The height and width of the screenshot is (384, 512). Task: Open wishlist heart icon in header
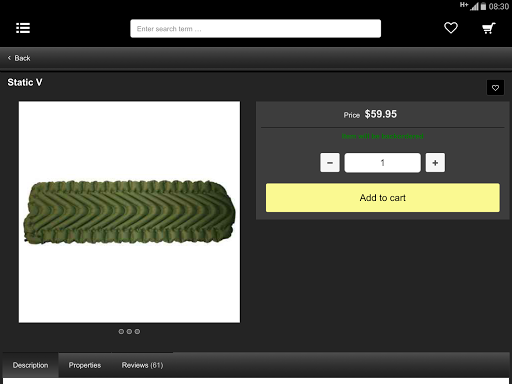pyautogui.click(x=451, y=28)
